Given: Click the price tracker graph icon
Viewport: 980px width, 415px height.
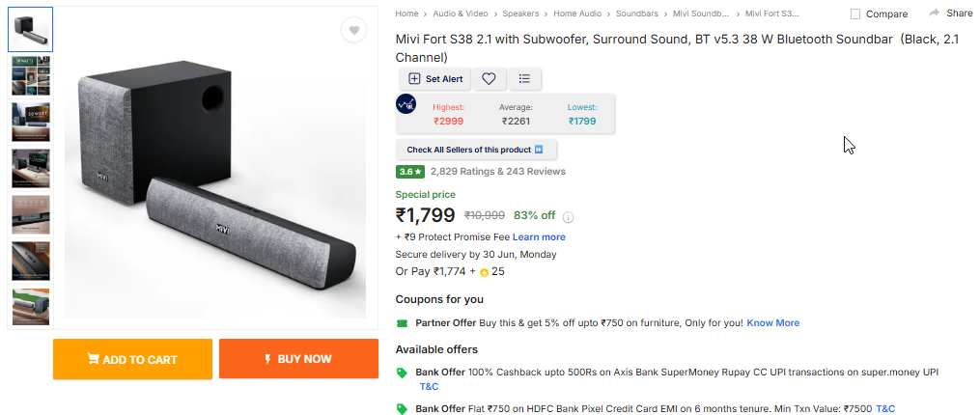Looking at the screenshot, I should coord(406,104).
